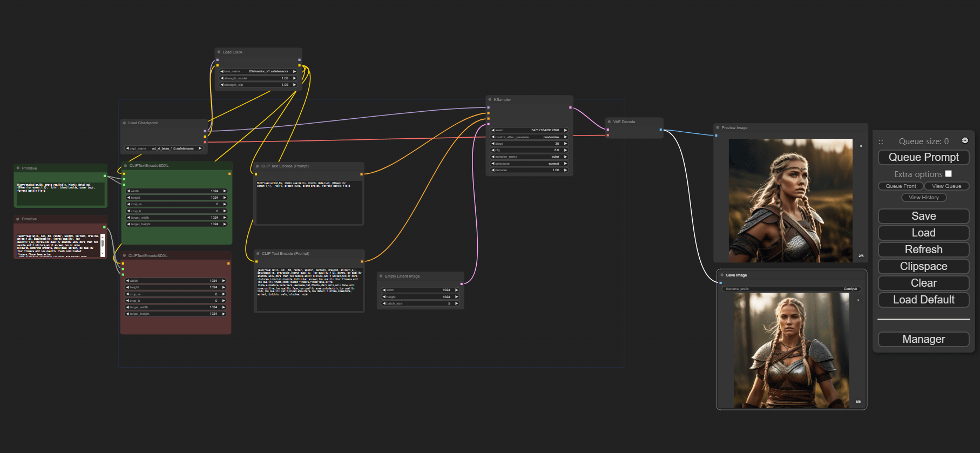Collapse the Load Checkpoint node via title dot
This screenshot has height=453, width=980.
[124, 123]
